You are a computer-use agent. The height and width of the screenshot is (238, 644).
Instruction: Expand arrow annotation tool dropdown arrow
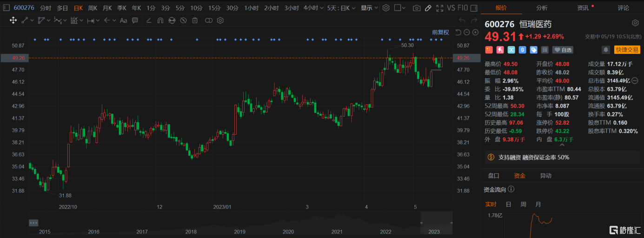[114, 20]
